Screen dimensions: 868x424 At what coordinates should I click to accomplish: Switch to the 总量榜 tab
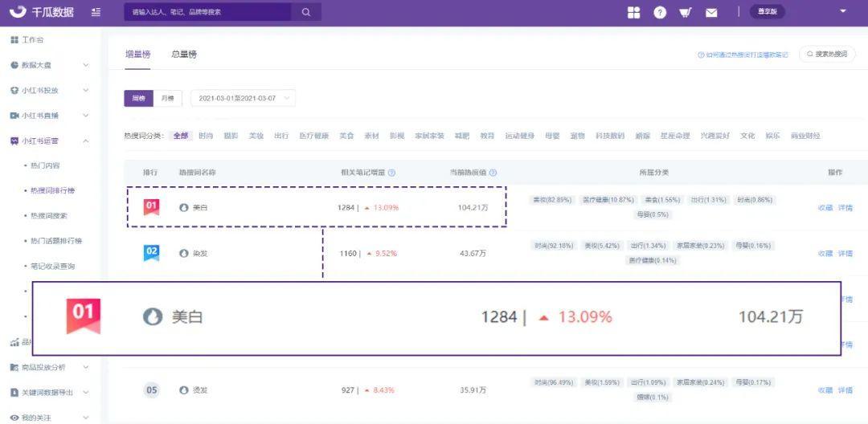(x=184, y=54)
